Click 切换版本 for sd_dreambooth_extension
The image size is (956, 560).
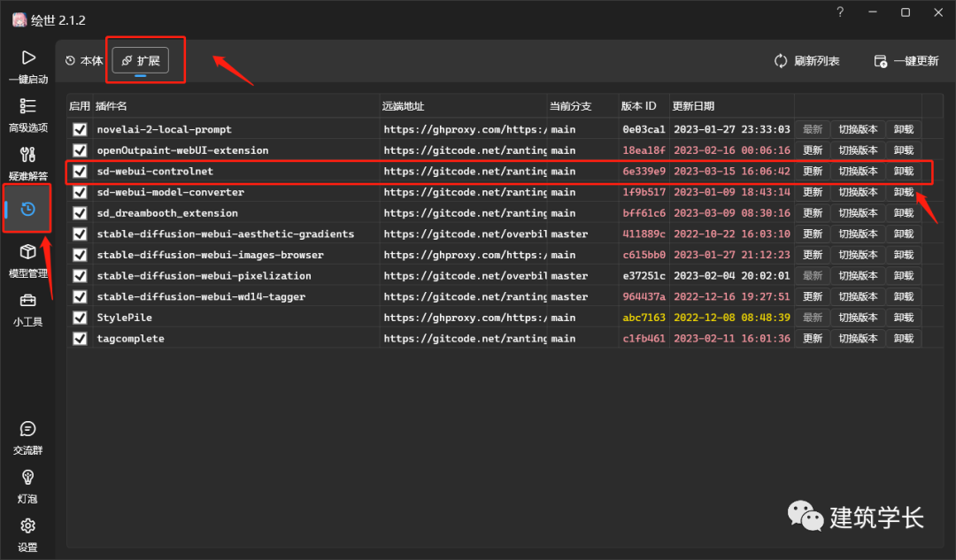[x=858, y=212]
